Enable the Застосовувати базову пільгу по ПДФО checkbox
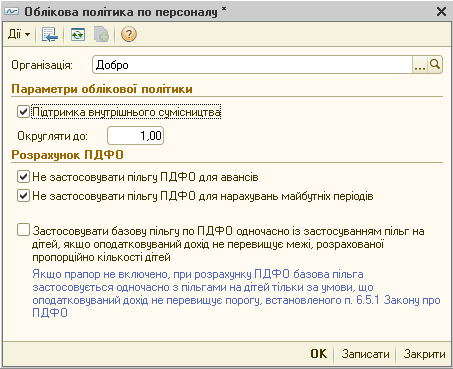 click(x=23, y=230)
